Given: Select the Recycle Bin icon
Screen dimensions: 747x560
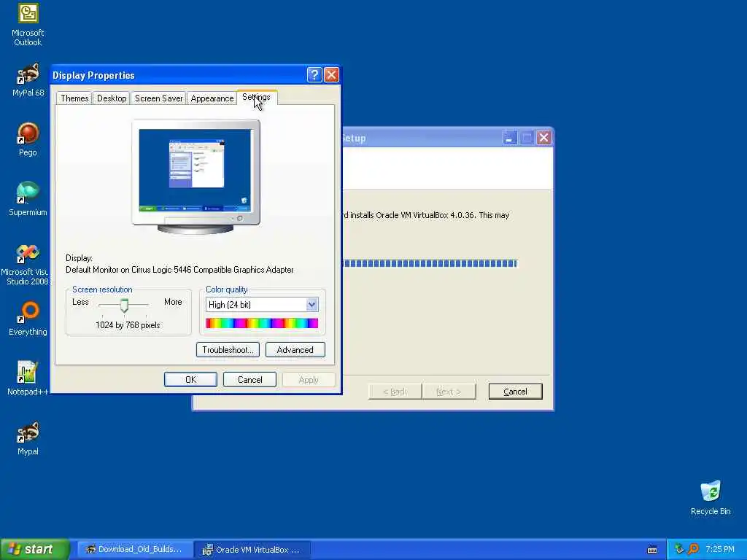Looking at the screenshot, I should [x=711, y=498].
